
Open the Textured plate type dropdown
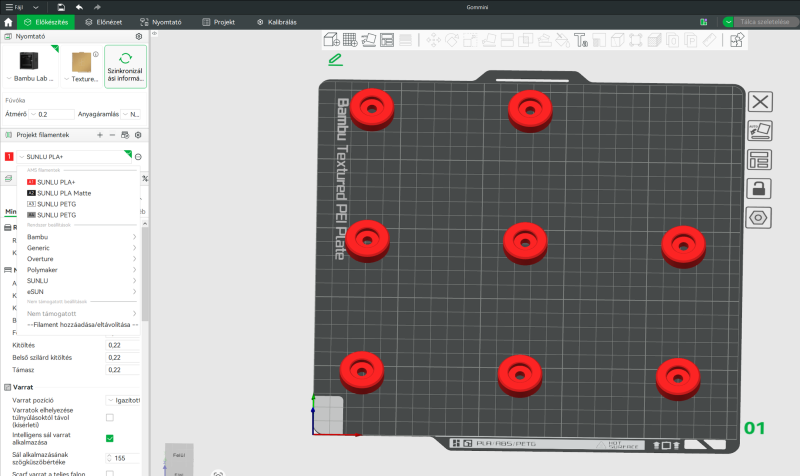coord(82,68)
